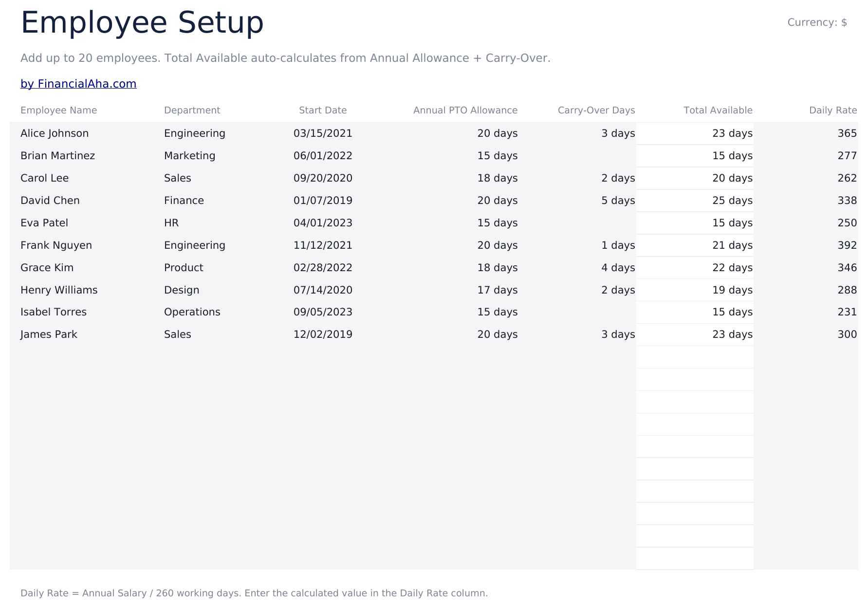Select start date 11/12/2021

[323, 245]
